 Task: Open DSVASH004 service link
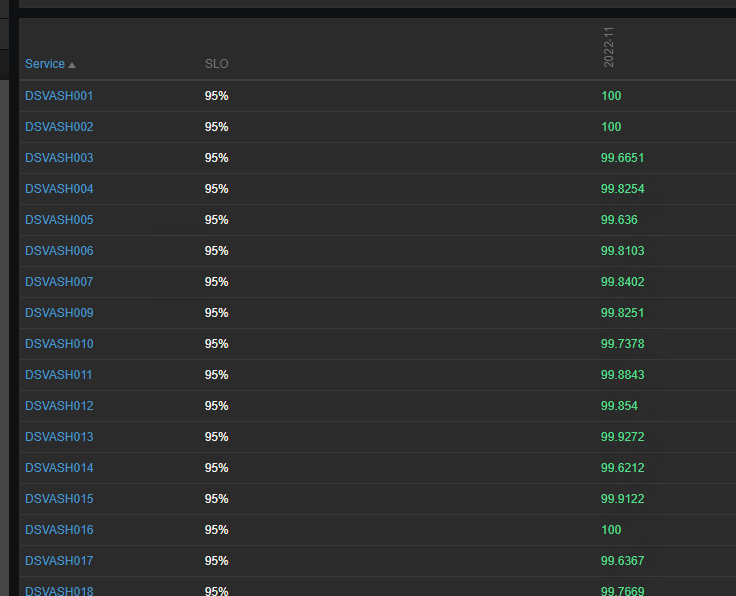pyautogui.click(x=59, y=189)
